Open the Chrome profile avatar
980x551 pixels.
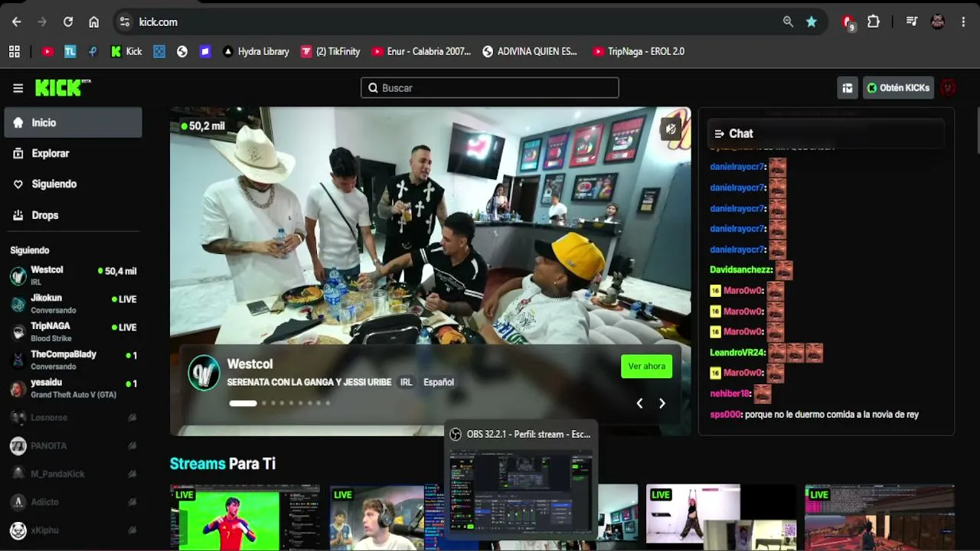click(x=938, y=22)
